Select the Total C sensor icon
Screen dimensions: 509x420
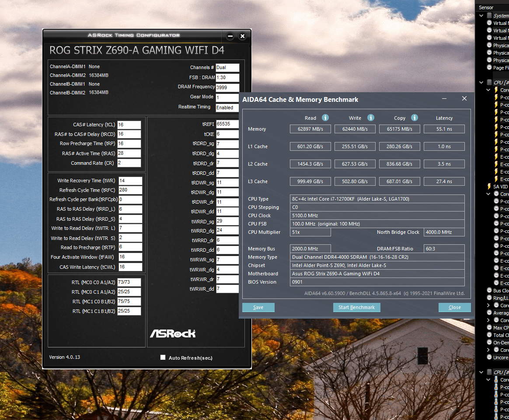click(489, 335)
